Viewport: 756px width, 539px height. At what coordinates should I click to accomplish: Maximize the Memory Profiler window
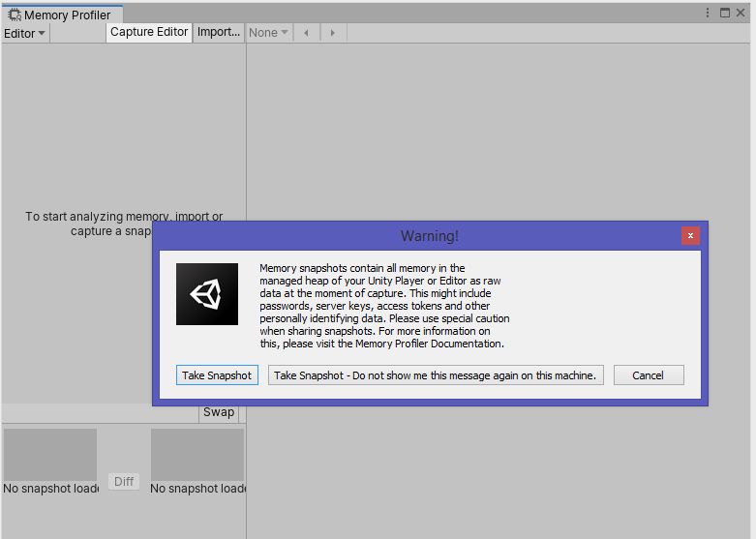725,14
